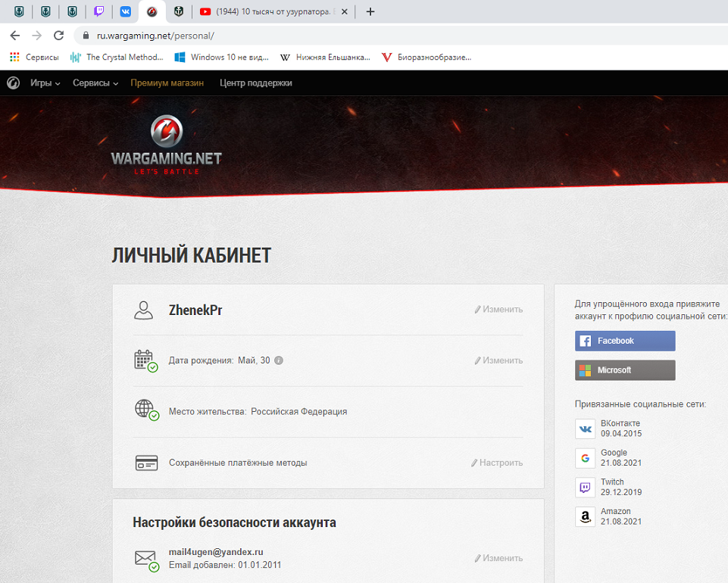Expand the Игры dropdown menu
The height and width of the screenshot is (583, 728).
pos(45,83)
